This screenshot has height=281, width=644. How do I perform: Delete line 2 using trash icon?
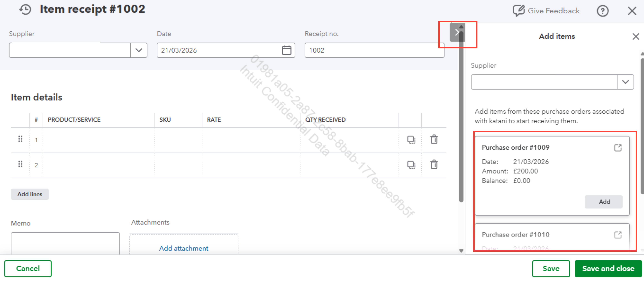[x=434, y=165]
